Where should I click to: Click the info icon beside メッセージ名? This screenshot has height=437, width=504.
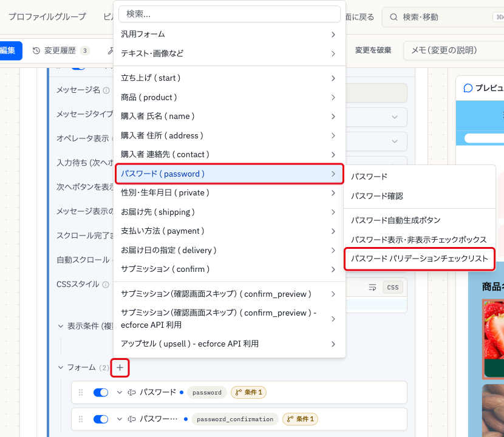click(x=106, y=90)
